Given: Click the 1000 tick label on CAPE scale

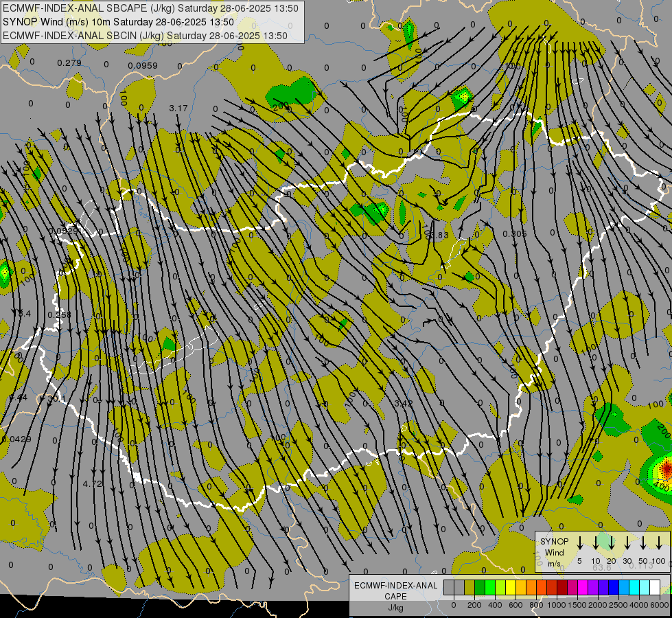Looking at the screenshot, I should pyautogui.click(x=557, y=605).
